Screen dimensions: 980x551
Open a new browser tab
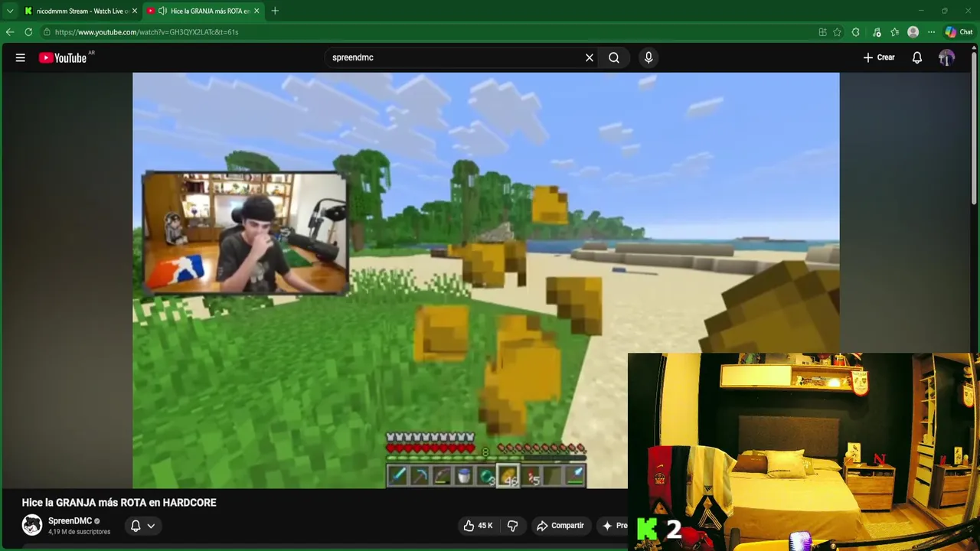coord(275,11)
